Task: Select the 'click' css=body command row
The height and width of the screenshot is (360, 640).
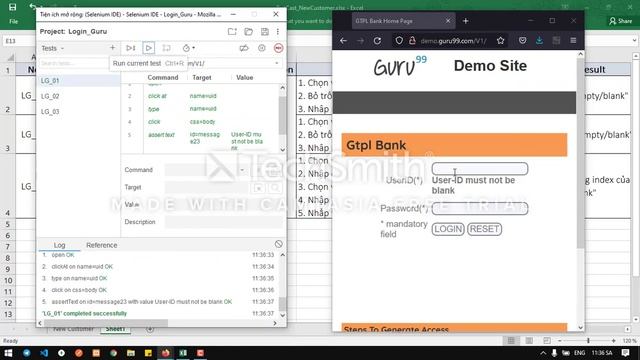Action: 201,122
